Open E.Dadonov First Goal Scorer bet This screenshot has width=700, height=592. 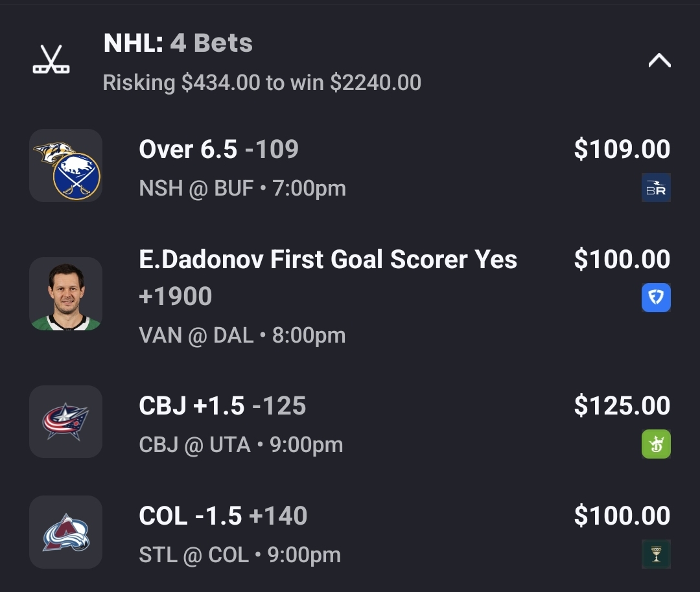(328, 260)
